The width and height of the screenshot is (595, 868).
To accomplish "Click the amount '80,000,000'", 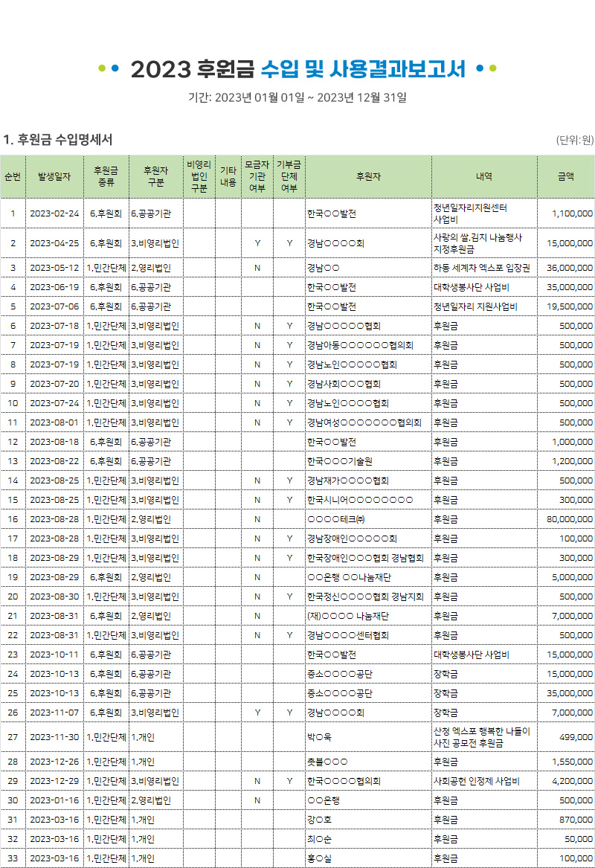I will coord(570,519).
